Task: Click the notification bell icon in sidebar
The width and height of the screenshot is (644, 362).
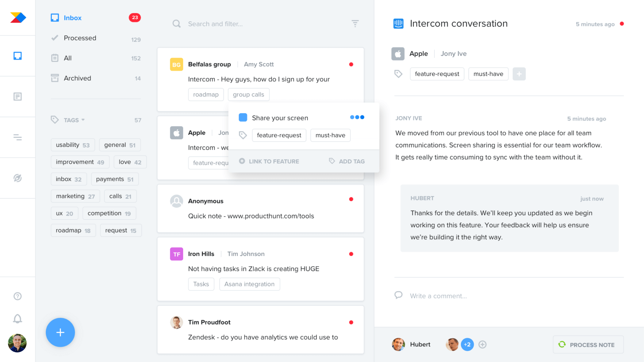Action: [17, 318]
